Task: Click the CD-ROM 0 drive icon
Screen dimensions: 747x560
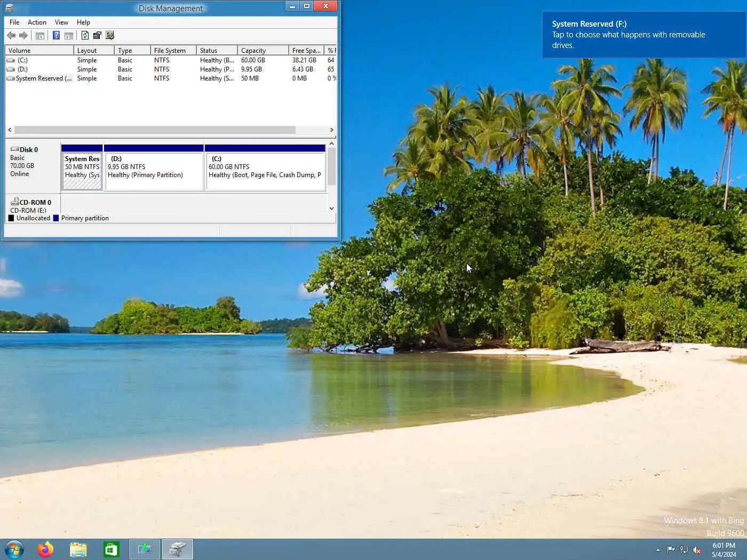Action: [x=14, y=202]
